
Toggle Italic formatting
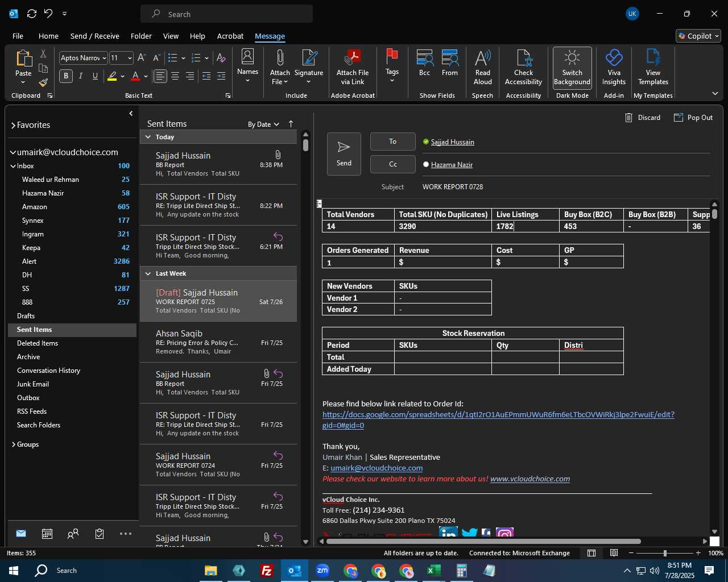[x=81, y=76]
